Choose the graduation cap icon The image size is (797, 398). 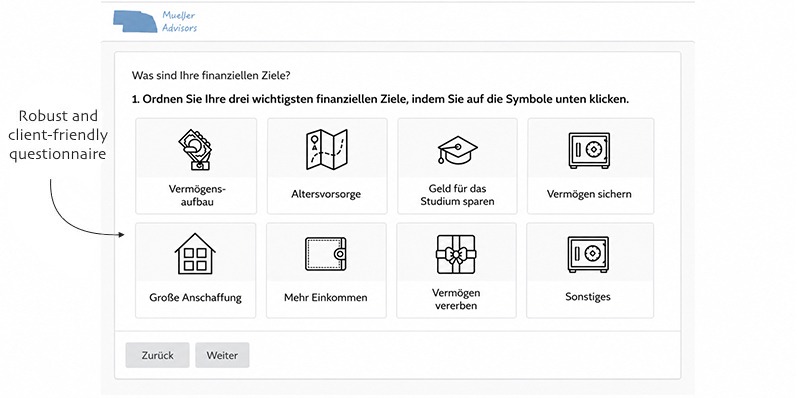457,150
